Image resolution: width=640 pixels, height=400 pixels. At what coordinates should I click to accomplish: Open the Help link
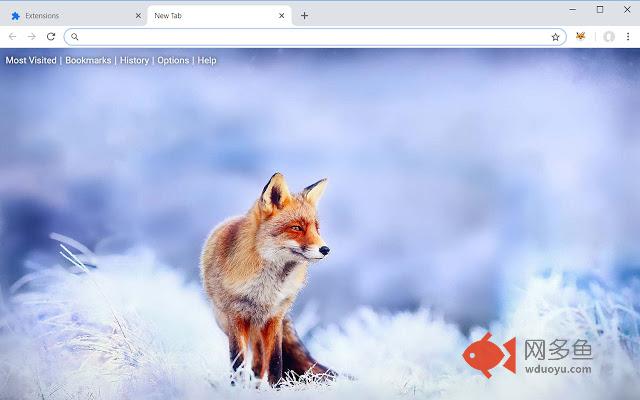(207, 60)
